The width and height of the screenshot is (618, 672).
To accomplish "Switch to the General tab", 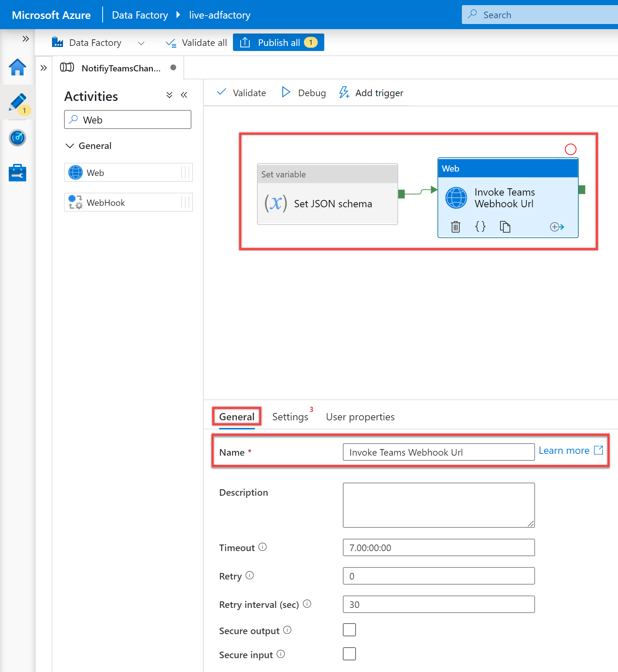I will coord(237,417).
